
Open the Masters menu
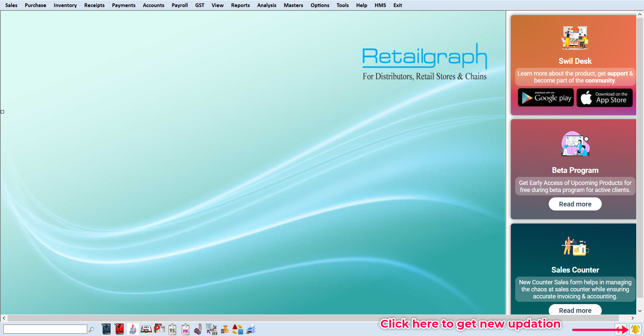coord(293,5)
